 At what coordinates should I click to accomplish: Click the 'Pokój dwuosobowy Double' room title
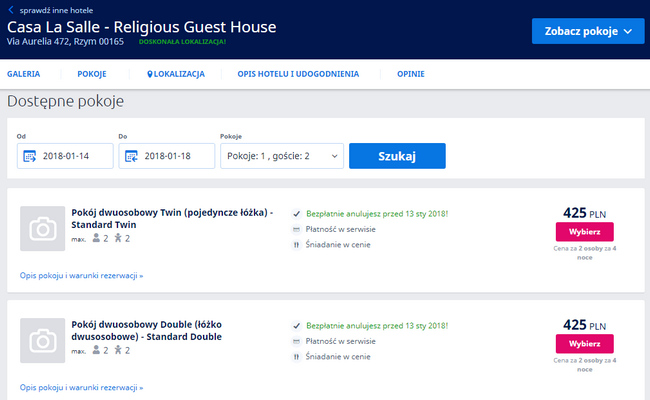click(147, 330)
